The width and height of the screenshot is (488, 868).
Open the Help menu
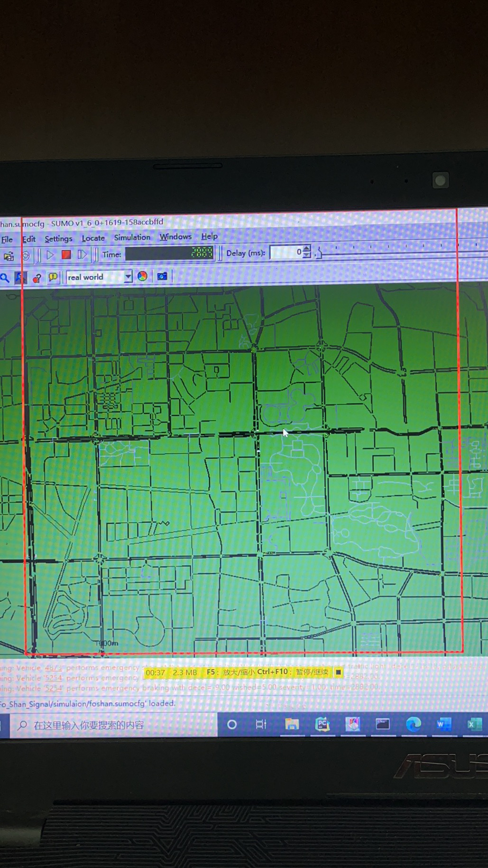point(209,236)
